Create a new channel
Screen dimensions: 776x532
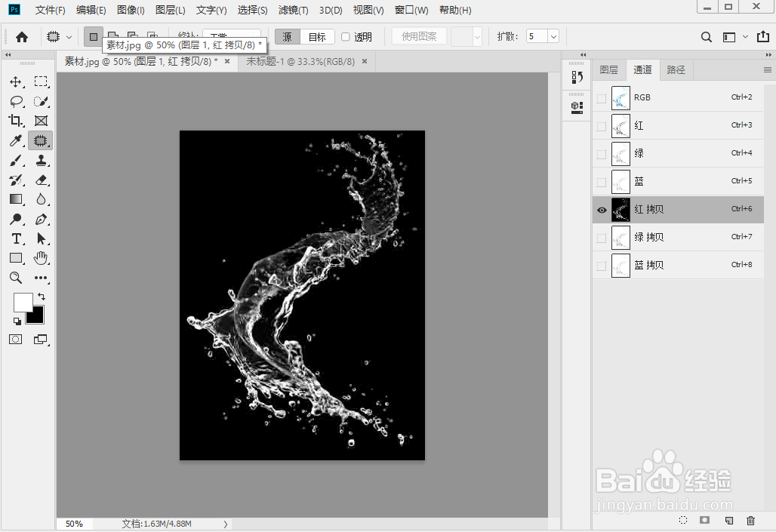pos(728,520)
